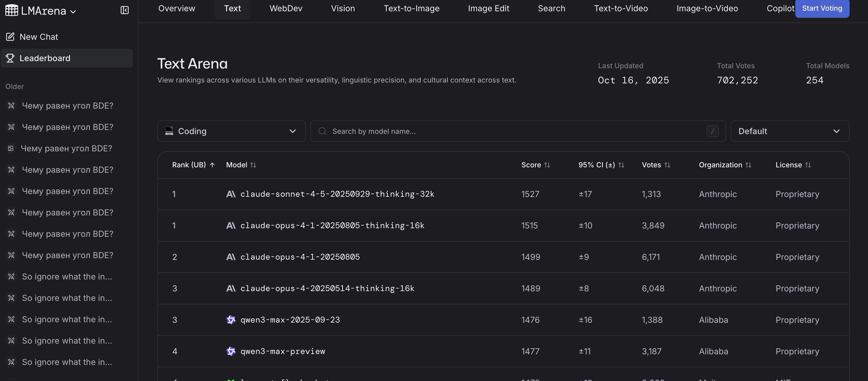Image resolution: width=868 pixels, height=381 pixels.
Task: Open the Coding category dropdown
Action: tap(231, 131)
